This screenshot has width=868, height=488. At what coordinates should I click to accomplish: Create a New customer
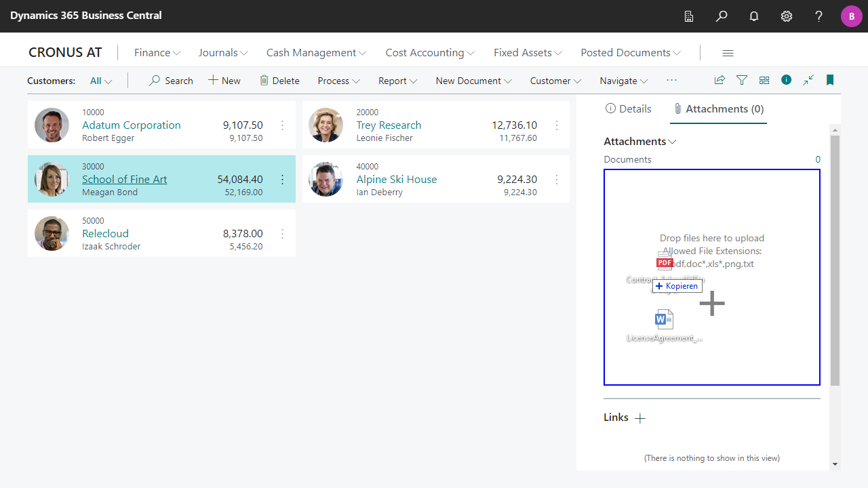click(224, 81)
